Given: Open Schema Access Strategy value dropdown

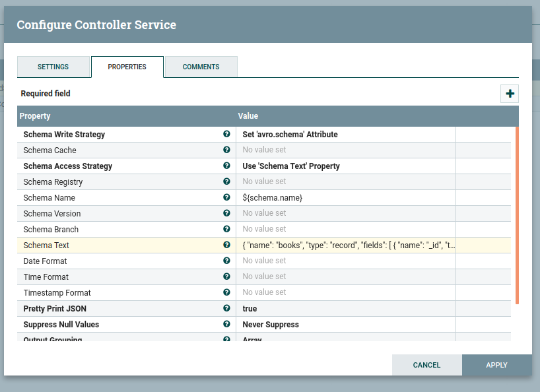Looking at the screenshot, I should tap(345, 166).
